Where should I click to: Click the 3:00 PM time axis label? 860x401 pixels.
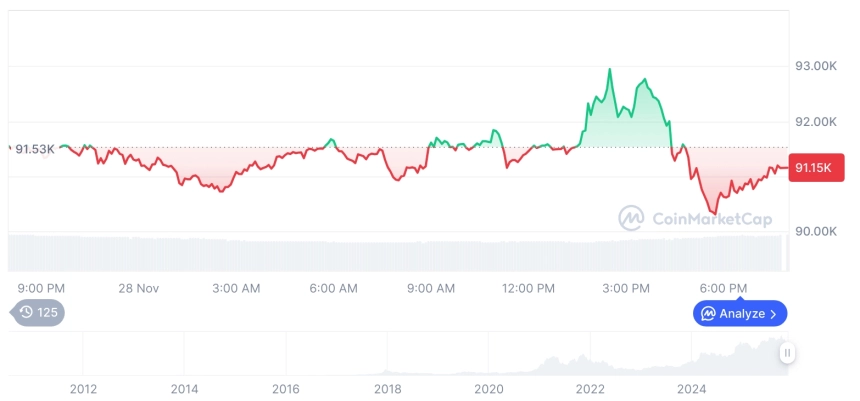626,288
